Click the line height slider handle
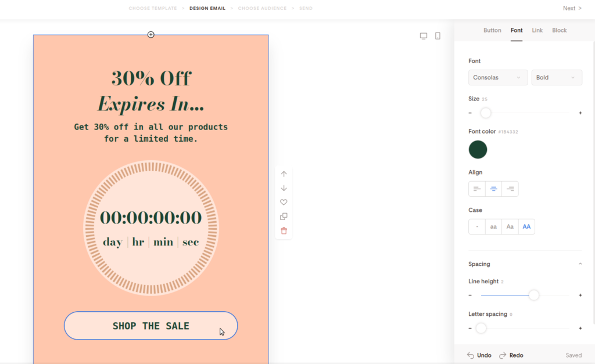The image size is (595, 364). (x=534, y=295)
